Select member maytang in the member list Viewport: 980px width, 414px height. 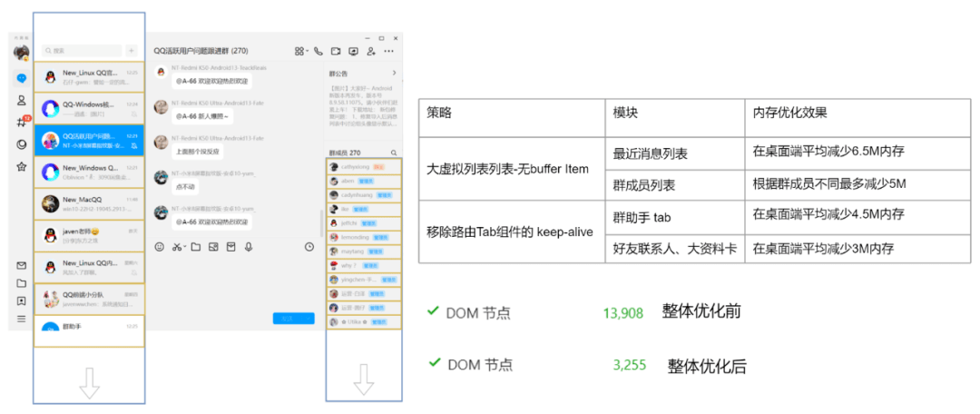pyautogui.click(x=364, y=251)
